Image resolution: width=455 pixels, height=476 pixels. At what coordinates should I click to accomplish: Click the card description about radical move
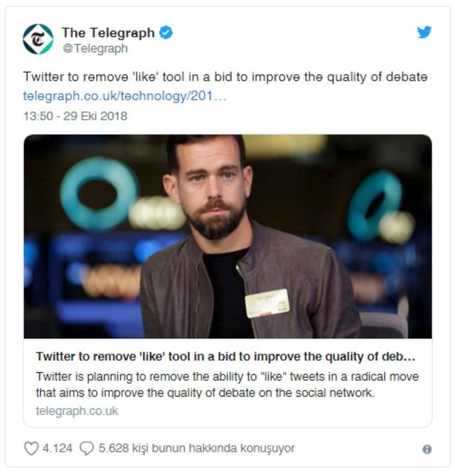point(227,385)
